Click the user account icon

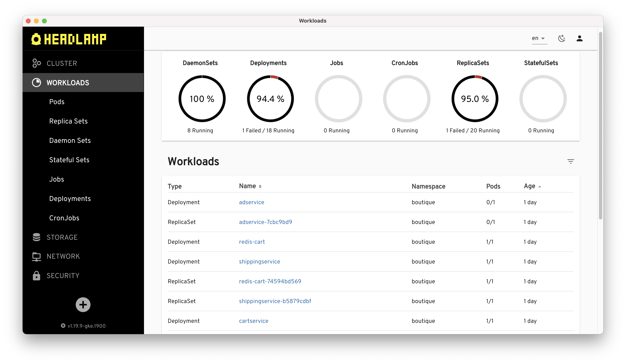(x=580, y=38)
